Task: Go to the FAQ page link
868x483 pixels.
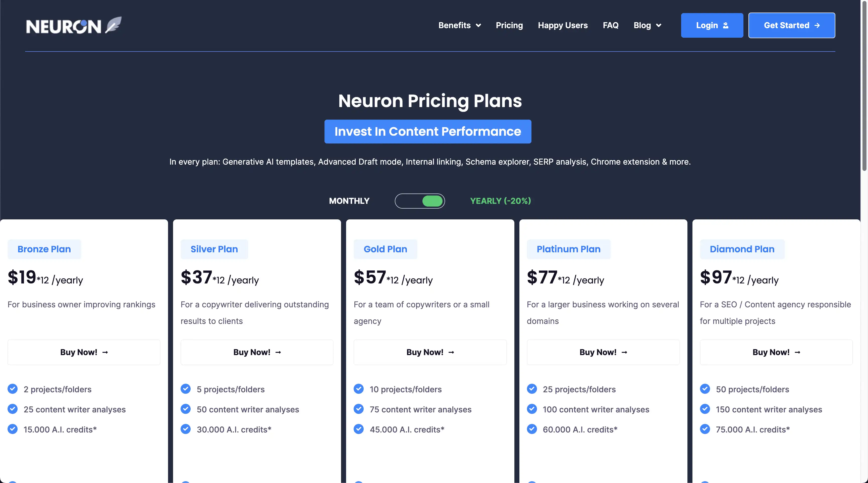Action: (610, 26)
